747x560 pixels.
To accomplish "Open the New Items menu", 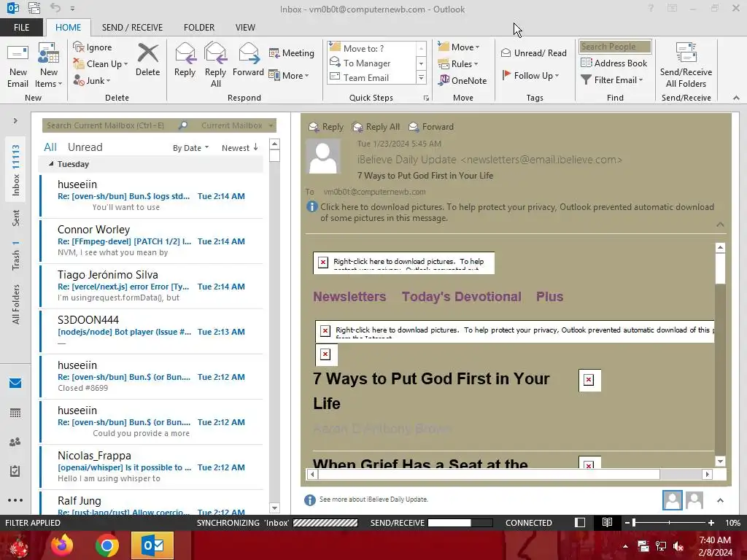I will point(48,66).
